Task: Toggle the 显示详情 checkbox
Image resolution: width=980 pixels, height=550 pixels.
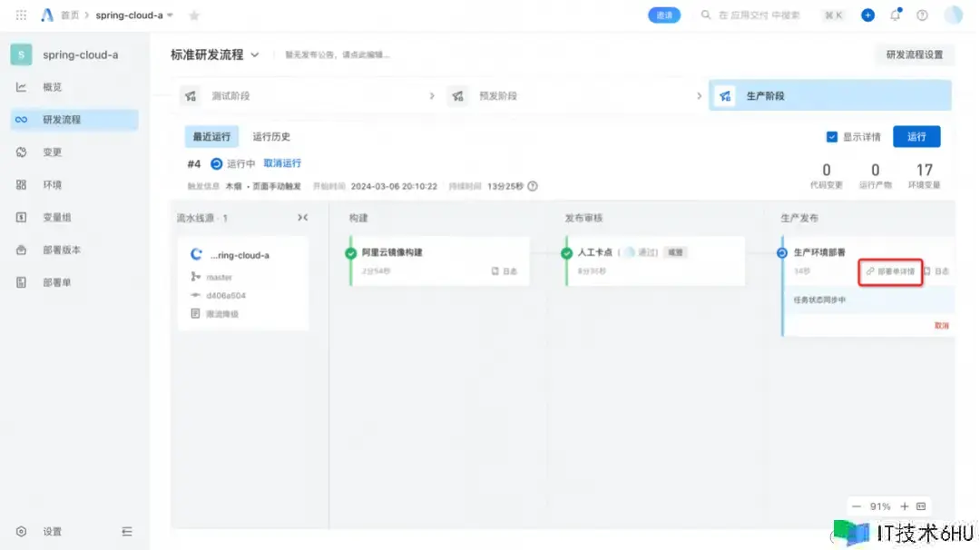Action: click(831, 137)
